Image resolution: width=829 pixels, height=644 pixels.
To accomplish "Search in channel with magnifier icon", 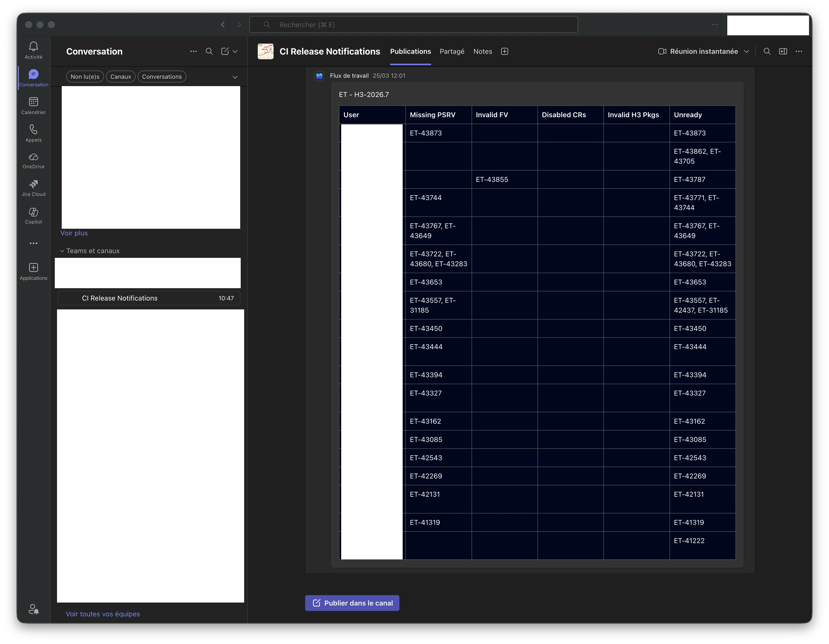I will [767, 51].
